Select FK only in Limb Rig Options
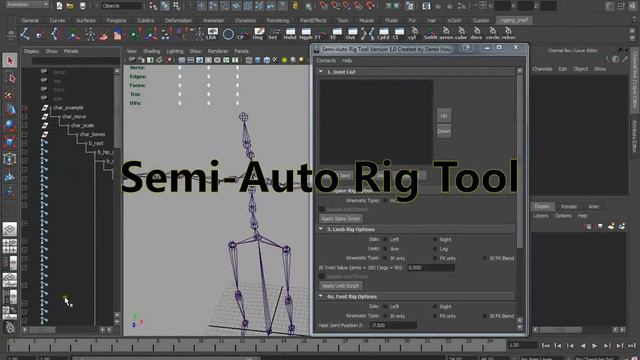Viewport: 640px width, 360px height. pyautogui.click(x=435, y=258)
